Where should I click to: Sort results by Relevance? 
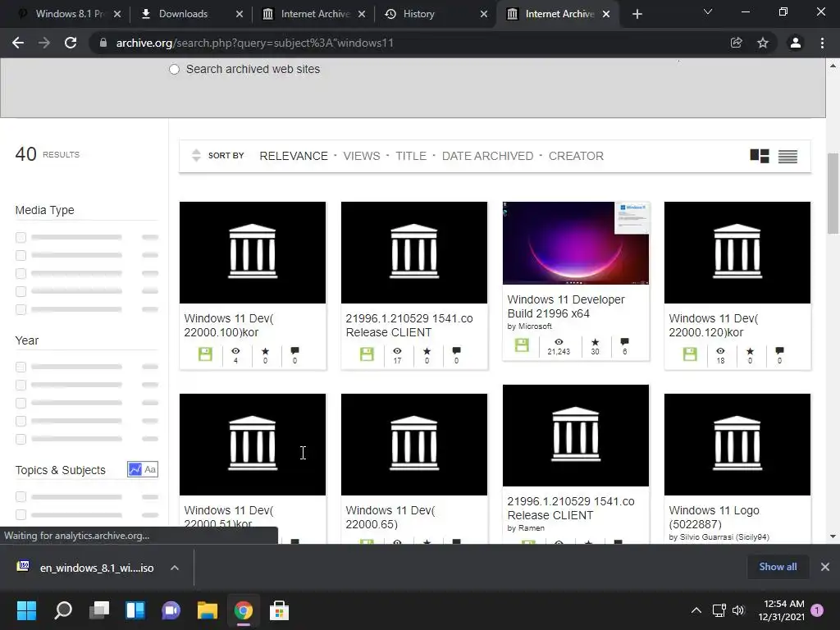pyautogui.click(x=294, y=156)
